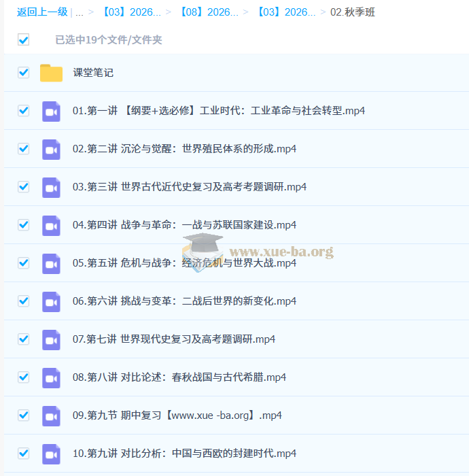Click the 课堂笔记 folder name
This screenshot has width=469, height=476.
click(93, 73)
